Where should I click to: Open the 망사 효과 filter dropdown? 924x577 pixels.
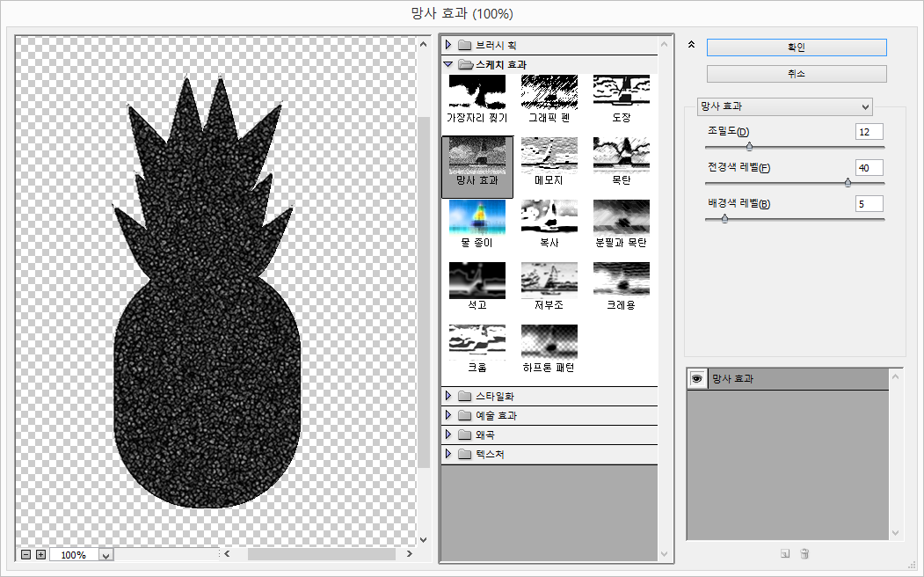pos(784,106)
